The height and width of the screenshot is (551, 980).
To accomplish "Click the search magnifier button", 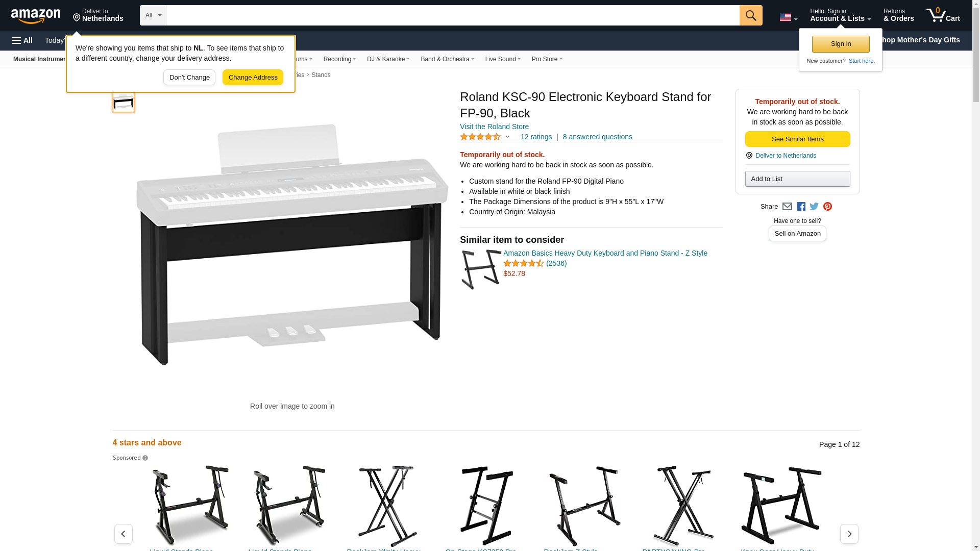I will (x=750, y=15).
